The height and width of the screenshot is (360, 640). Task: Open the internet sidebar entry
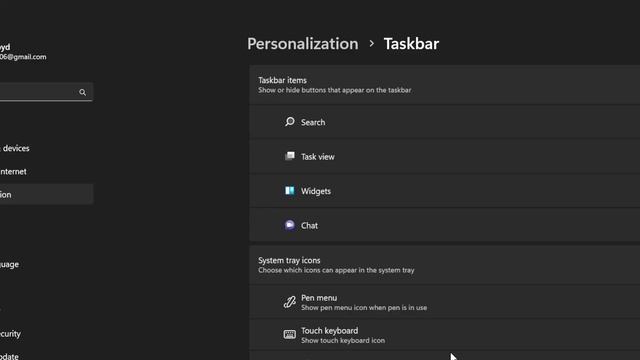click(x=13, y=171)
